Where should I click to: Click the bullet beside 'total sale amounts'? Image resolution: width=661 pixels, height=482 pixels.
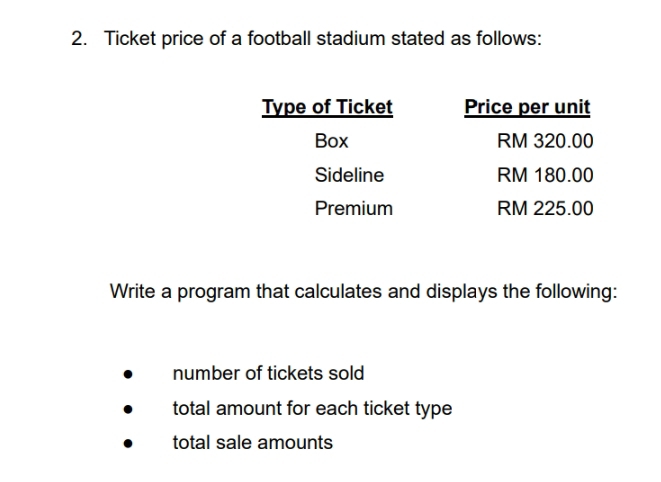(128, 444)
